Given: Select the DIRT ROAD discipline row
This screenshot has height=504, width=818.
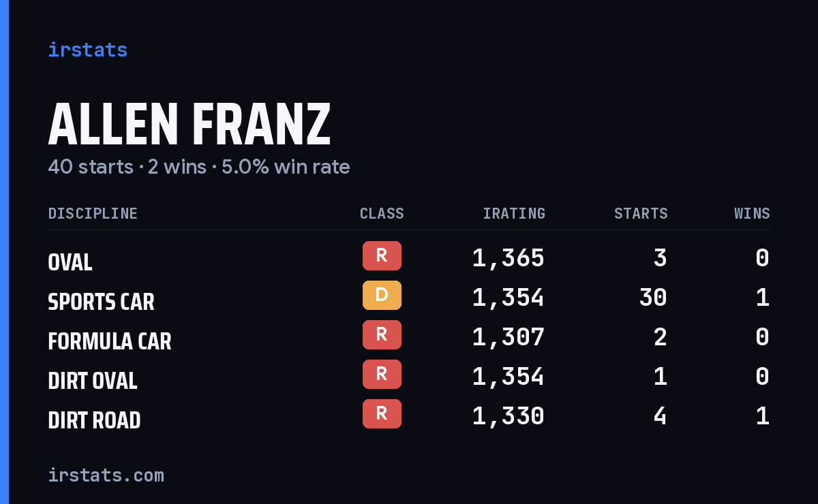Looking at the screenshot, I should 409,416.
